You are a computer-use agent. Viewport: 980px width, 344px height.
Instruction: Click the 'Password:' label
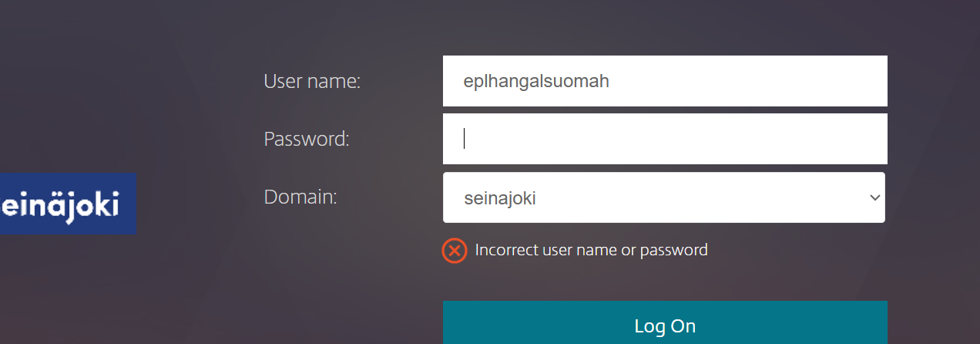[307, 139]
